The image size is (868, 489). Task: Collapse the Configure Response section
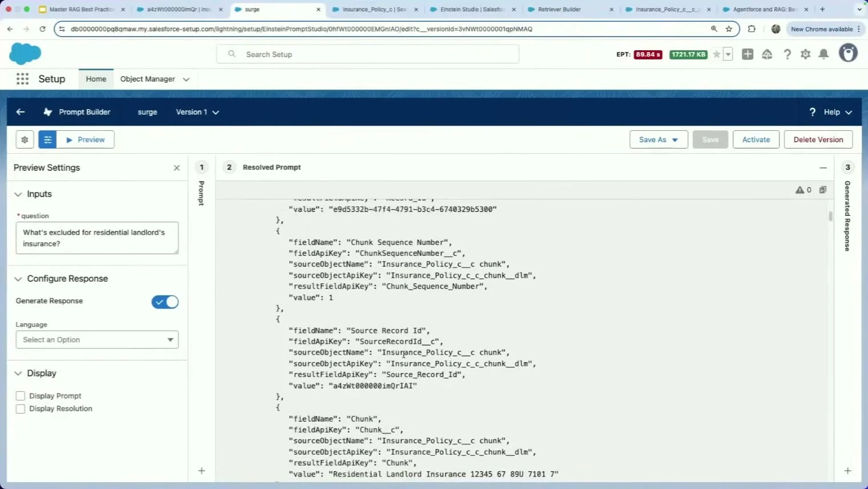(18, 279)
